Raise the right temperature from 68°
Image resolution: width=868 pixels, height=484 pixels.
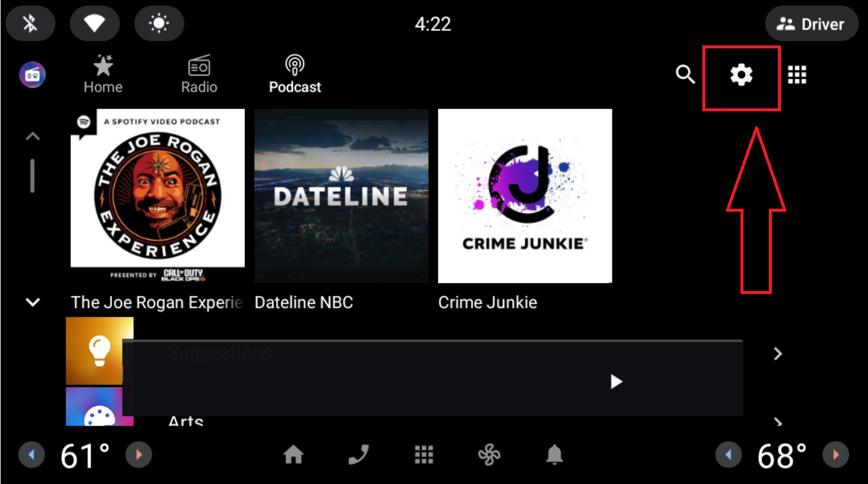tap(835, 455)
